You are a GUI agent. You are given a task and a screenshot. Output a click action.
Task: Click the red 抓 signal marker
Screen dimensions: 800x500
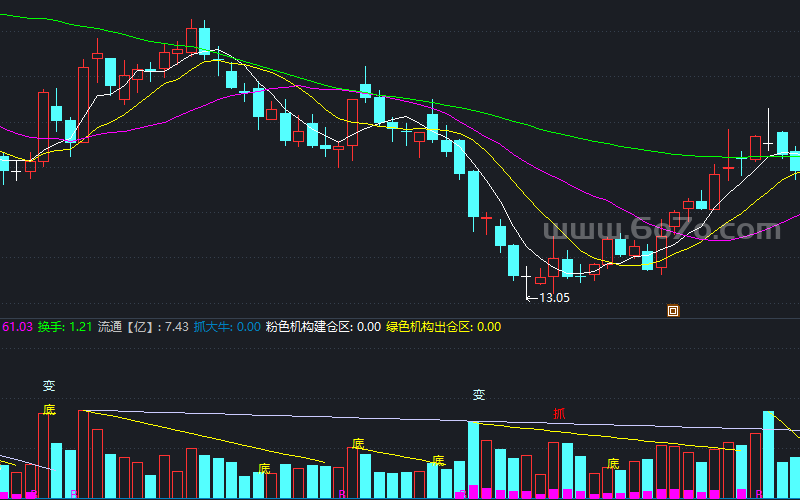559,413
